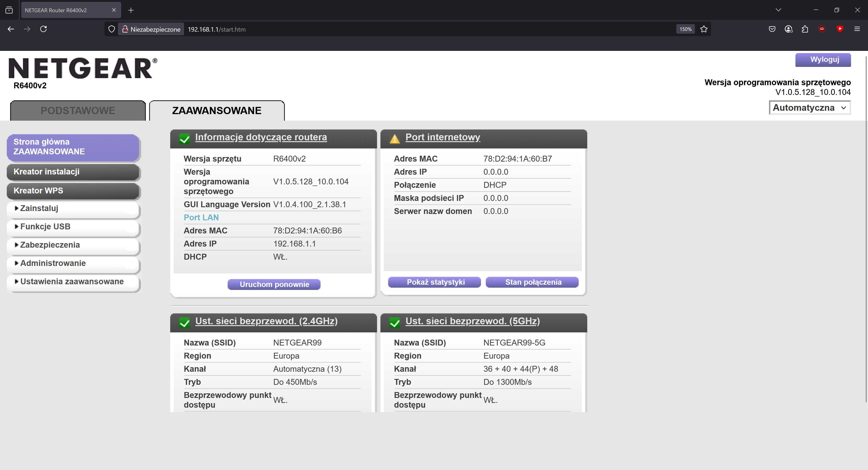Open a new tab with plus icon
The width and height of the screenshot is (868, 470).
131,10
